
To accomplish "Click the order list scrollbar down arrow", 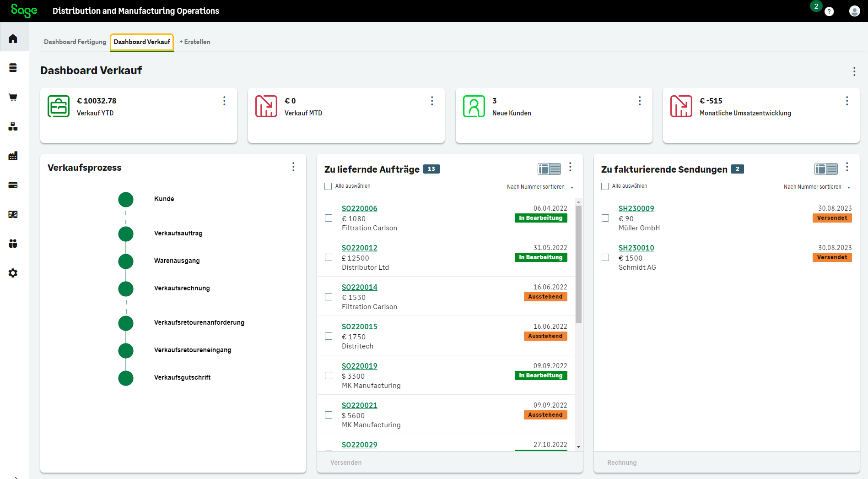I will 578,446.
